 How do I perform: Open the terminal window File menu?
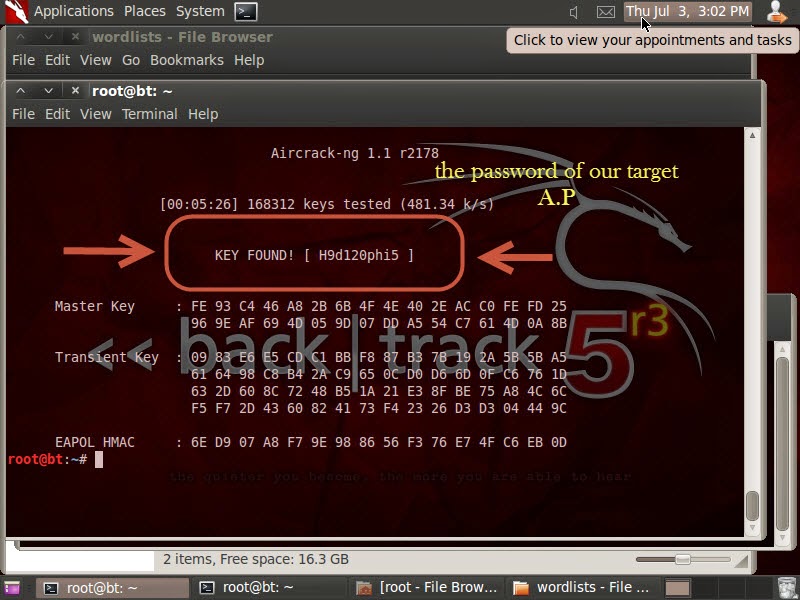[x=23, y=114]
